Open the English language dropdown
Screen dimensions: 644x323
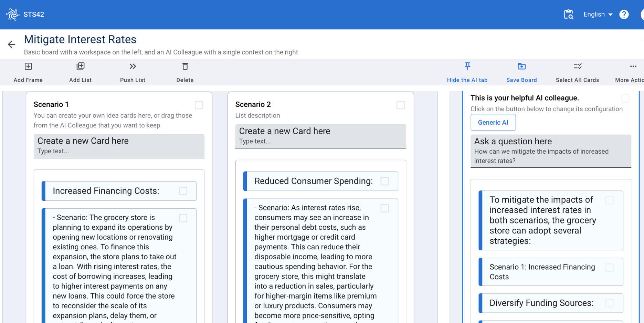pos(598,14)
